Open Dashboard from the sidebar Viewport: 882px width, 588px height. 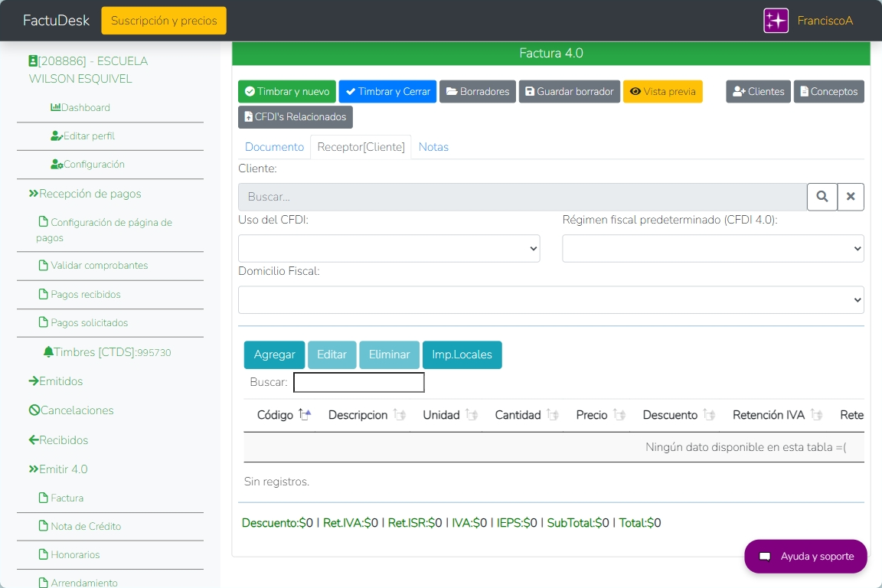pos(80,108)
